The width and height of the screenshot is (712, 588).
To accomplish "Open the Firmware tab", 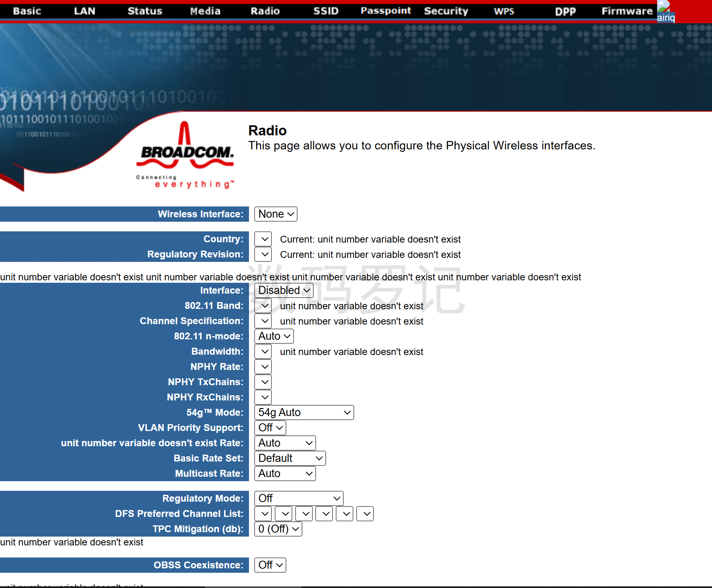I will pos(626,11).
